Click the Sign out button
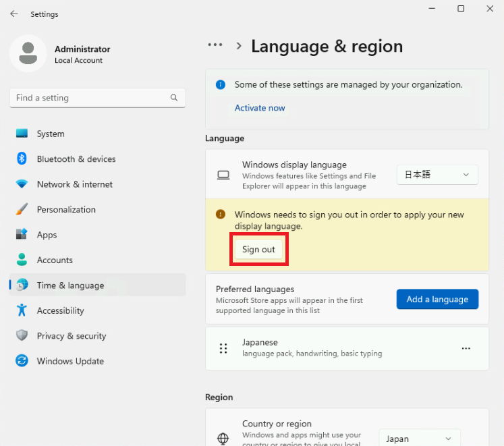Viewport: 504px width, 446px height. [259, 249]
